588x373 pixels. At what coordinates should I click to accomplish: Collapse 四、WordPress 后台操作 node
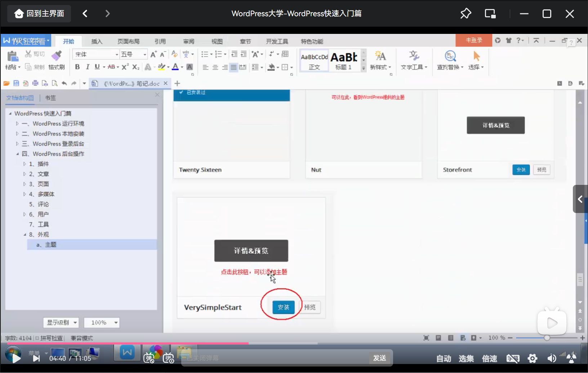[x=17, y=154]
